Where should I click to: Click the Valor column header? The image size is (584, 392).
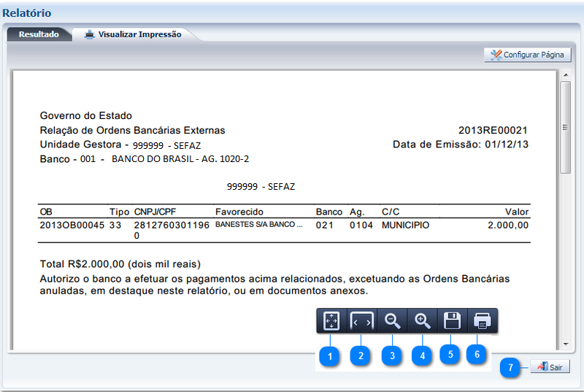point(516,212)
